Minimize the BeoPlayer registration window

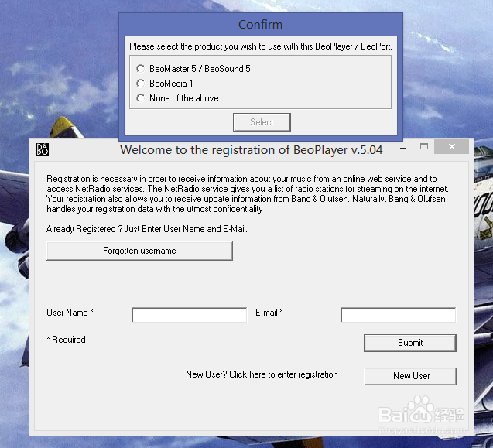403,148
